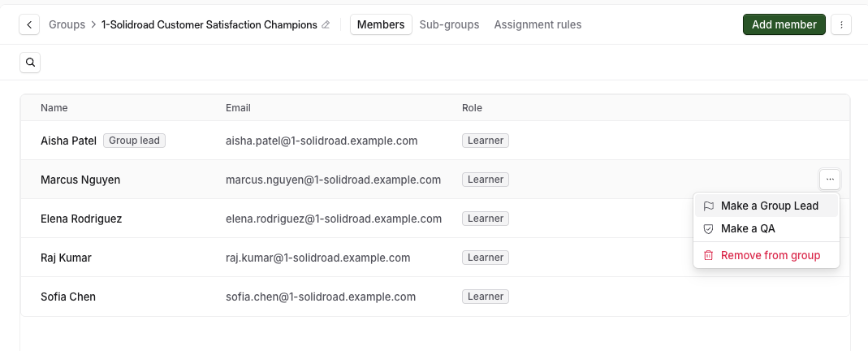Click elena.rodriguez email address
This screenshot has height=351, width=868.
(334, 219)
